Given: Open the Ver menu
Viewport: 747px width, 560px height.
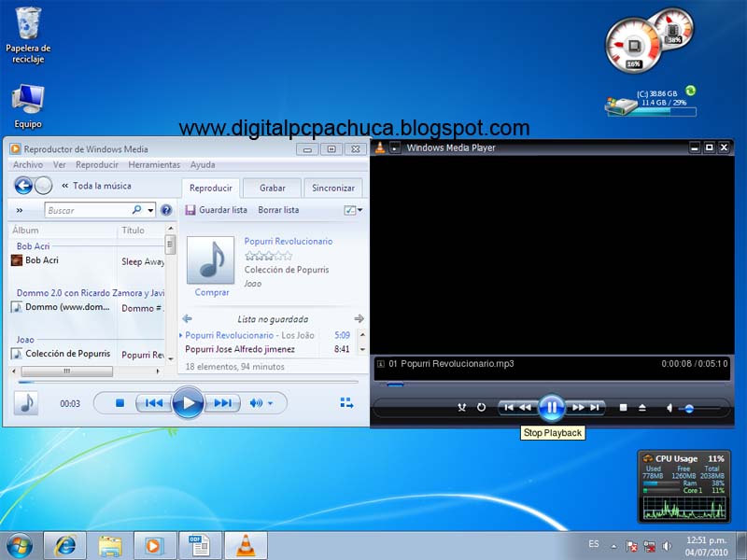Looking at the screenshot, I should 60,165.
